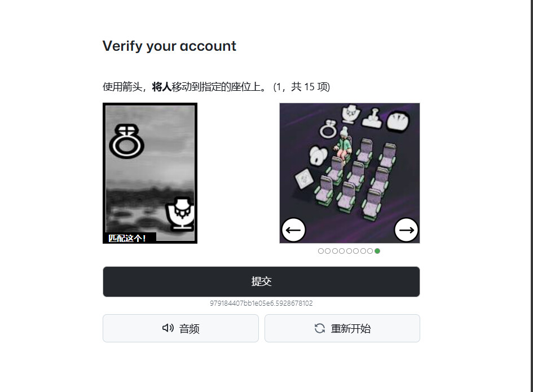Viewport: 533px width, 392px height.
Task: Click the square card icon beside the seats
Action: click(x=304, y=178)
